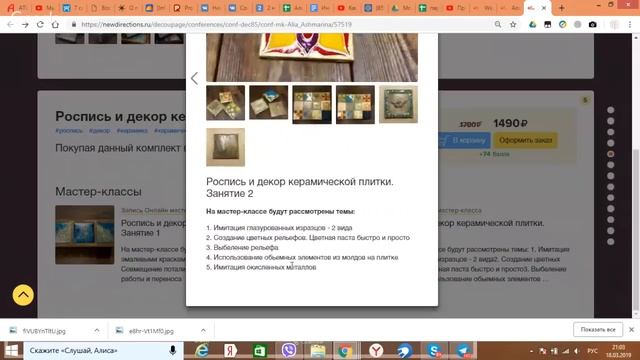640x360 pixels.
Task: Go forward using the browser forward arrow
Action: [x=25, y=24]
